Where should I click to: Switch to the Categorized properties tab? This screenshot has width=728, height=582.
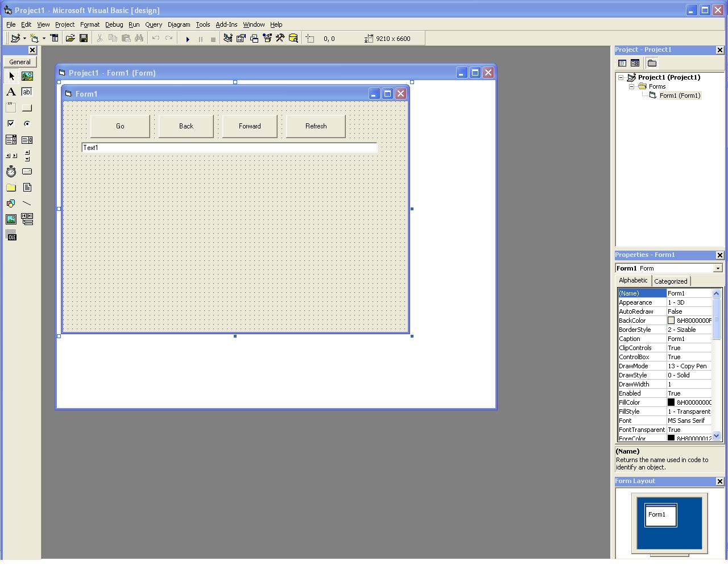tap(671, 281)
